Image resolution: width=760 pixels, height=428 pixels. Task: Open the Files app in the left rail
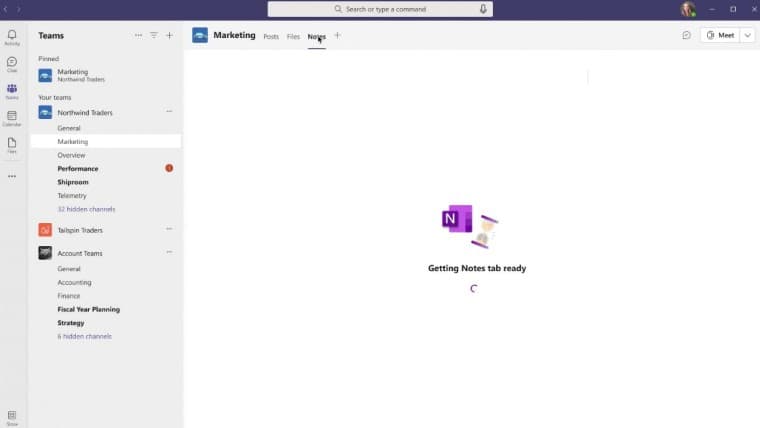[12, 145]
